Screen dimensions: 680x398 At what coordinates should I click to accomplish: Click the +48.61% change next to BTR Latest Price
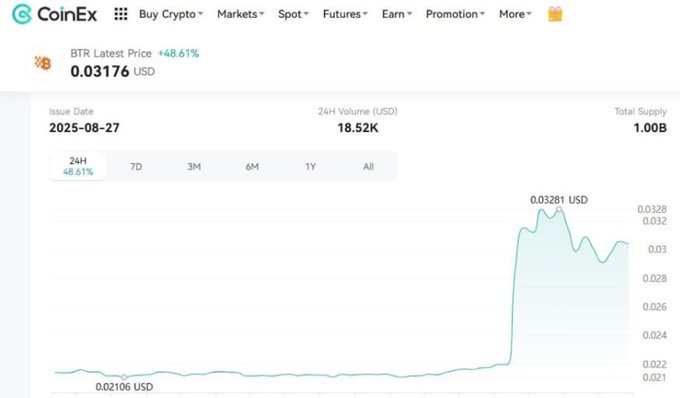pyautogui.click(x=178, y=54)
